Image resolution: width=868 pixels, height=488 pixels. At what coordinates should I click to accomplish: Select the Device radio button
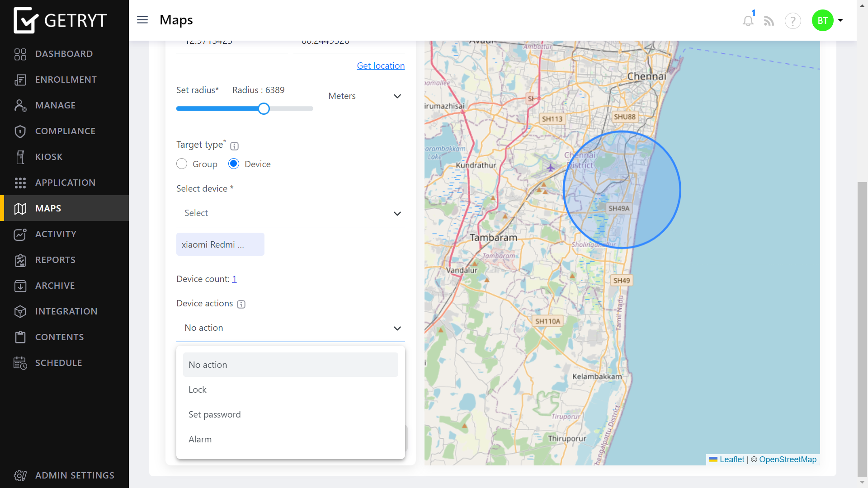click(x=234, y=164)
